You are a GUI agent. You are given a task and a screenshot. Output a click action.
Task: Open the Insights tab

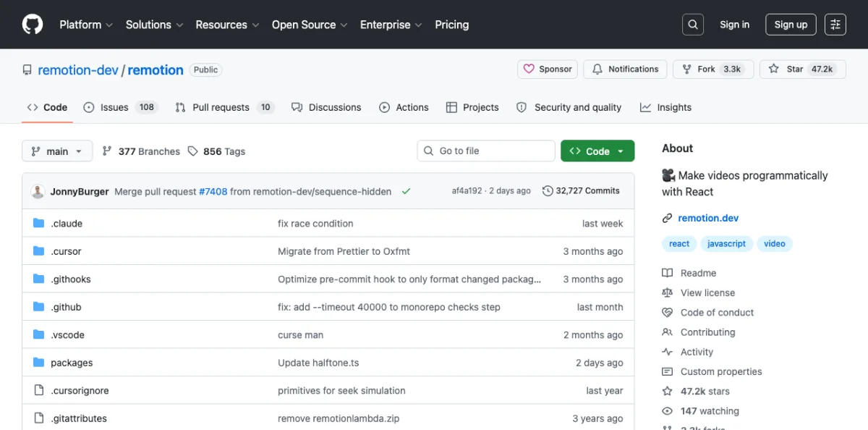[666, 107]
